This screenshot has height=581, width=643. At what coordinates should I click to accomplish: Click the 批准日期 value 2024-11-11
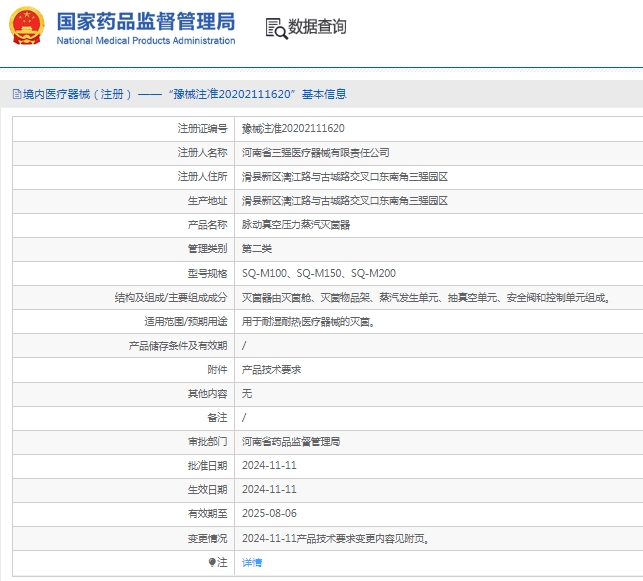click(x=269, y=465)
